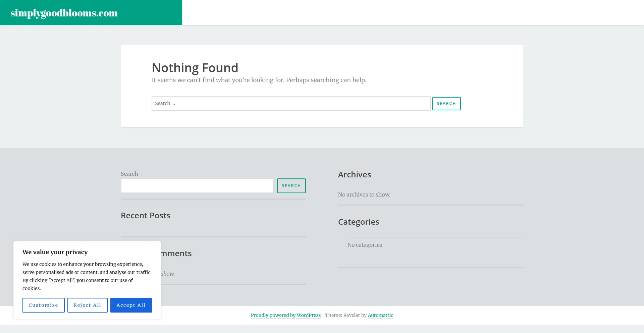Image resolution: width=644 pixels, height=333 pixels.
Task: Click the Customise cookie button
Action: (43, 305)
